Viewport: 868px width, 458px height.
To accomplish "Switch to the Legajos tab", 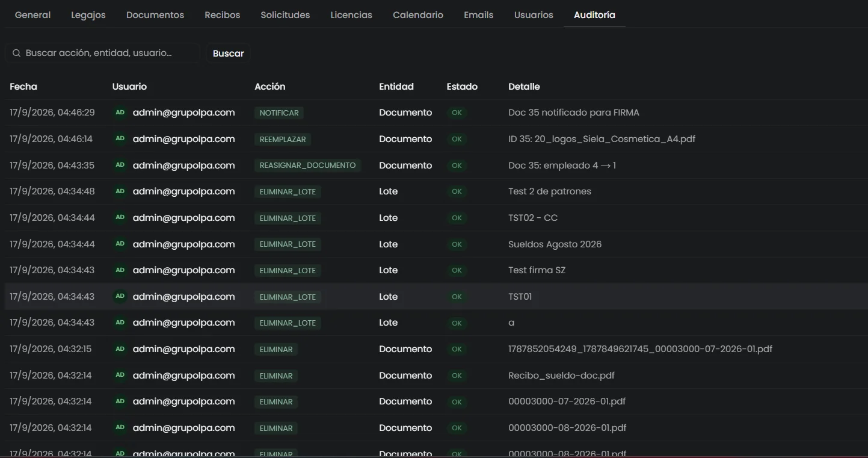I will coord(88,15).
